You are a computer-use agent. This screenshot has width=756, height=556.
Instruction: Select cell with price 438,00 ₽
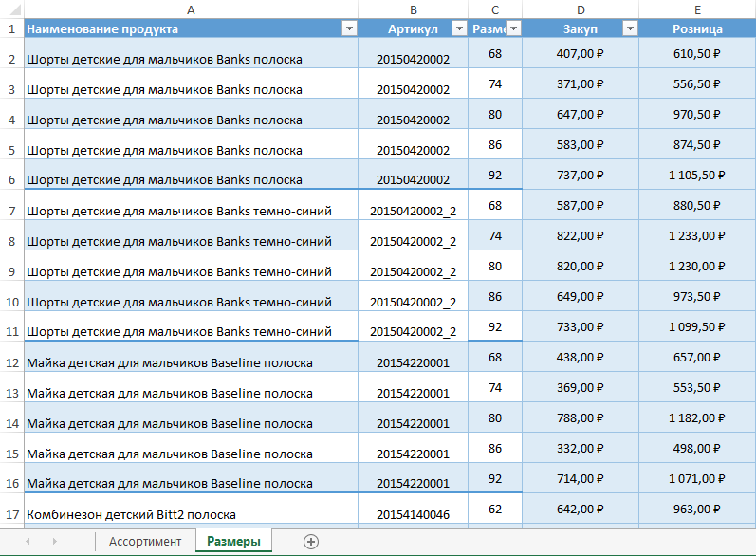point(581,358)
